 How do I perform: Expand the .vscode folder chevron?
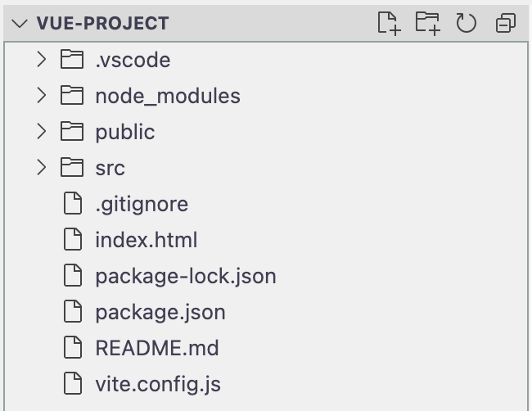(x=42, y=60)
